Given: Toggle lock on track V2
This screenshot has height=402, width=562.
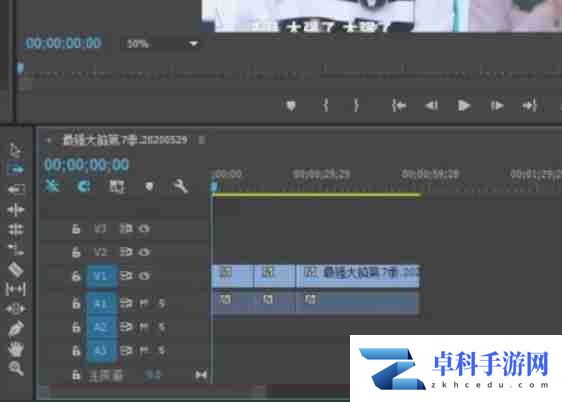Looking at the screenshot, I should click(x=76, y=252).
